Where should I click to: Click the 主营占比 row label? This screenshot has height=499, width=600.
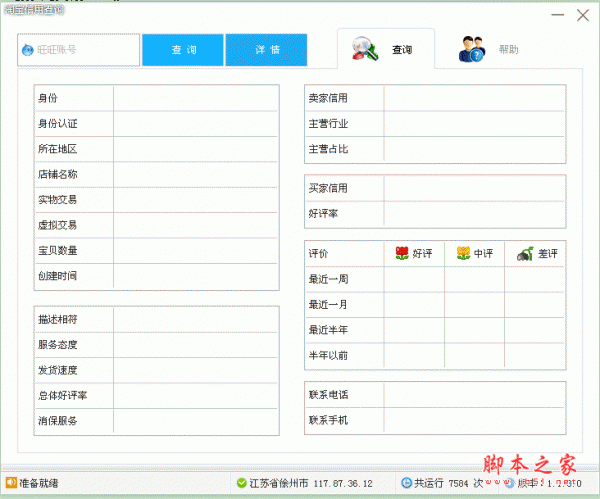(328, 149)
